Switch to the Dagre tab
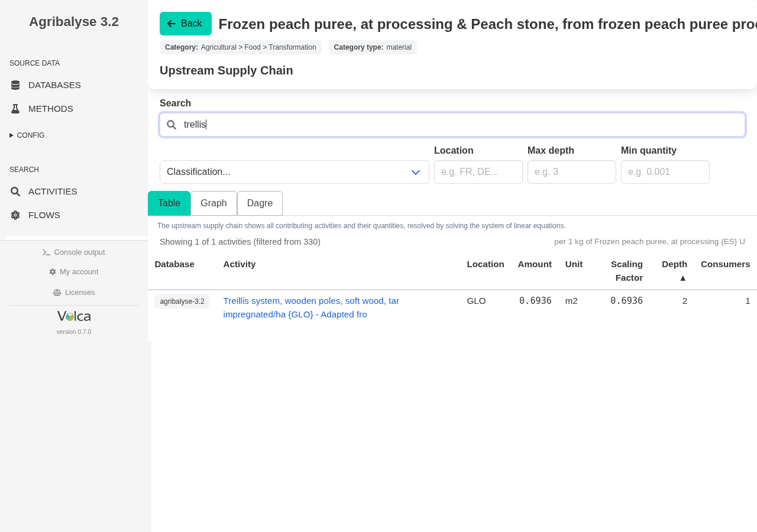Image resolution: width=757 pixels, height=532 pixels. coord(260,203)
